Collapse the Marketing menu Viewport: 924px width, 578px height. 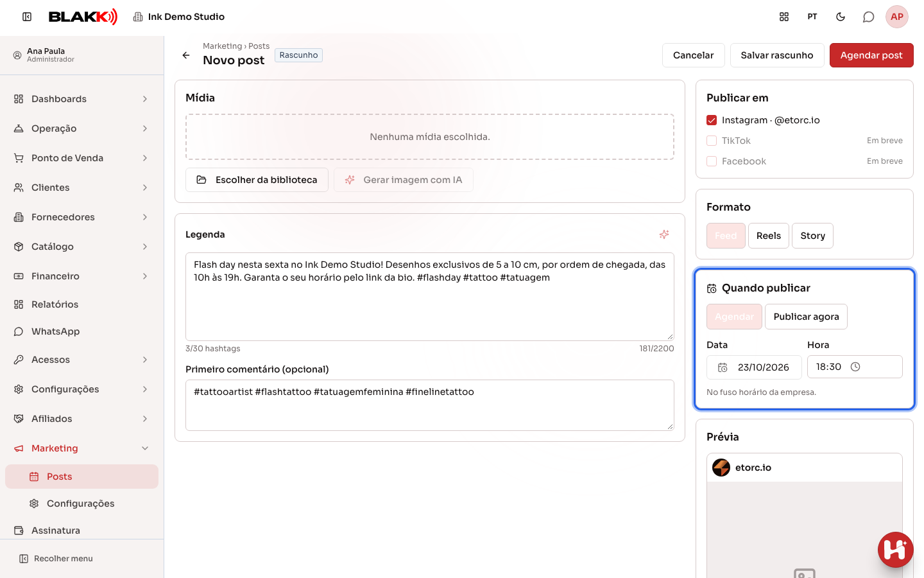point(82,448)
